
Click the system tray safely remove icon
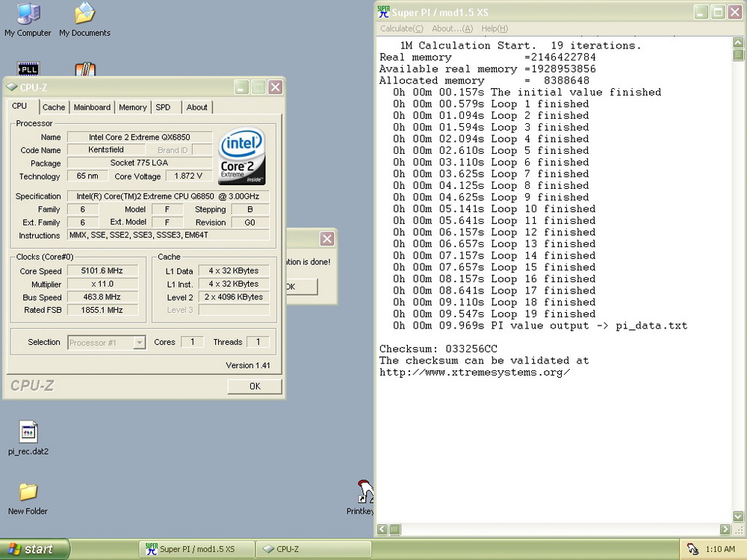coord(692,549)
